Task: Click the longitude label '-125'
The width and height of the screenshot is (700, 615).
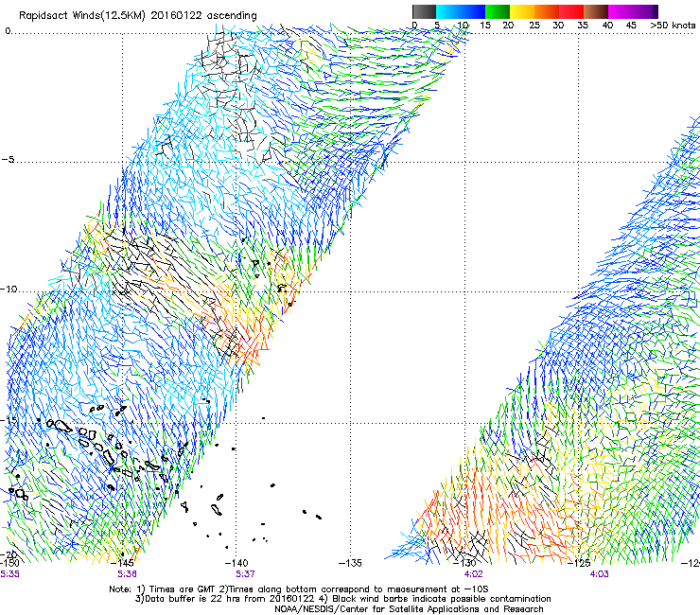Action: pos(580,563)
